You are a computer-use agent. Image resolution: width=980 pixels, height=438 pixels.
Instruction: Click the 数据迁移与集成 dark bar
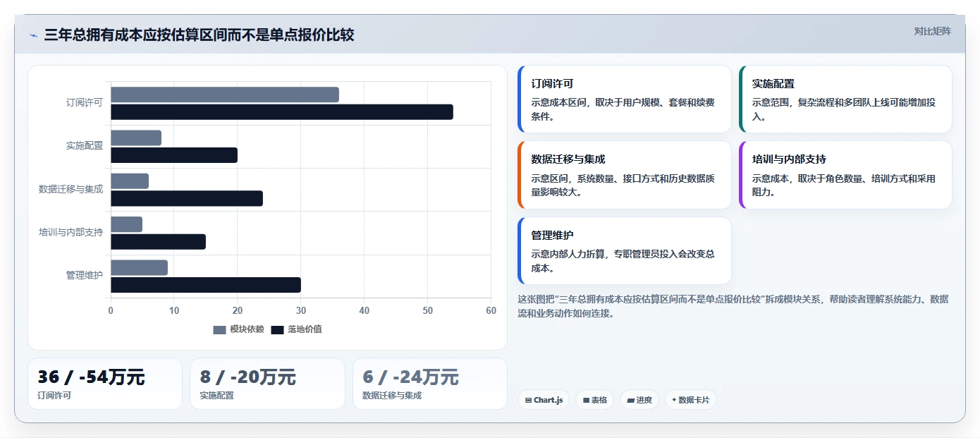point(187,198)
